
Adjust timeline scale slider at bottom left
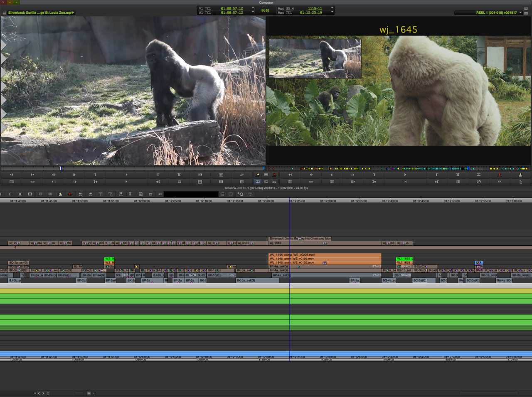point(79,393)
